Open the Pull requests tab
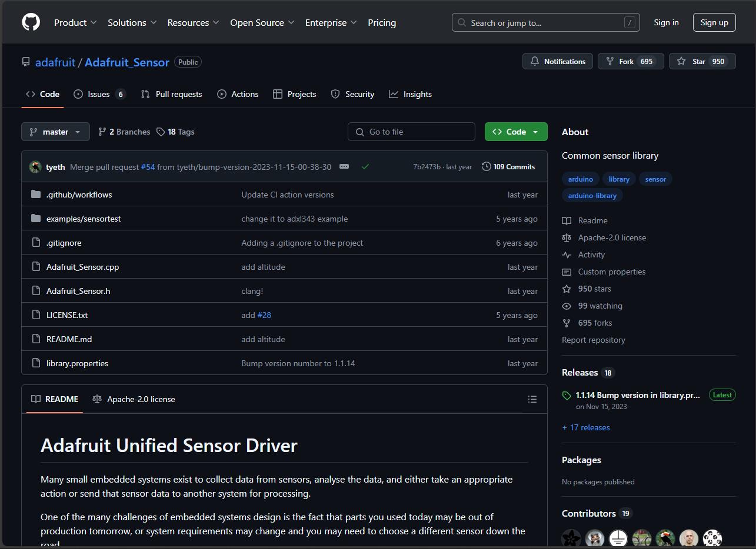The height and width of the screenshot is (549, 756). [x=171, y=94]
